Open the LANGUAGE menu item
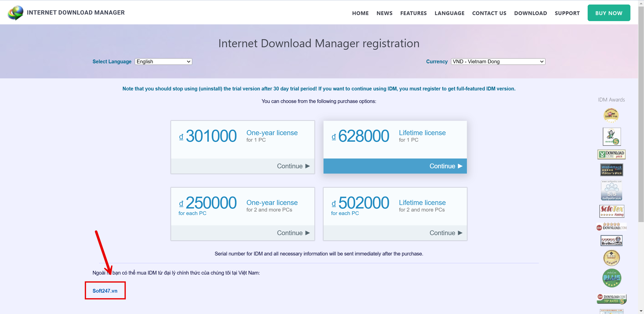Viewport: 644px width, 314px height. (x=450, y=13)
